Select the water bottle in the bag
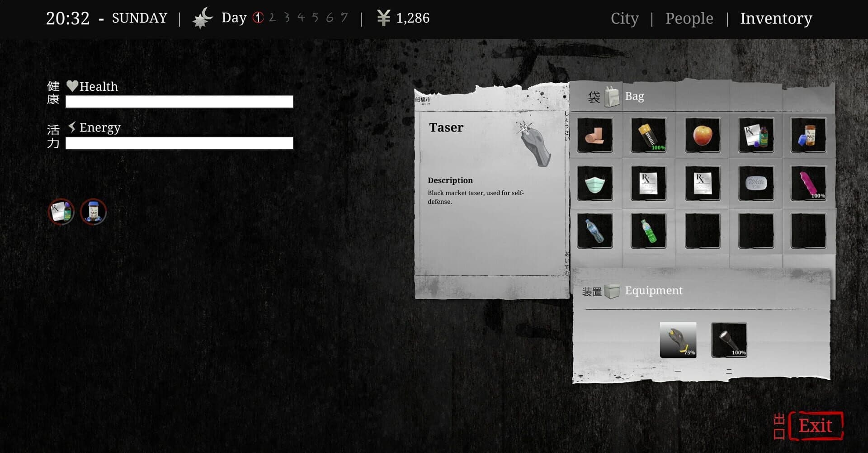This screenshot has height=453, width=868. [594, 231]
